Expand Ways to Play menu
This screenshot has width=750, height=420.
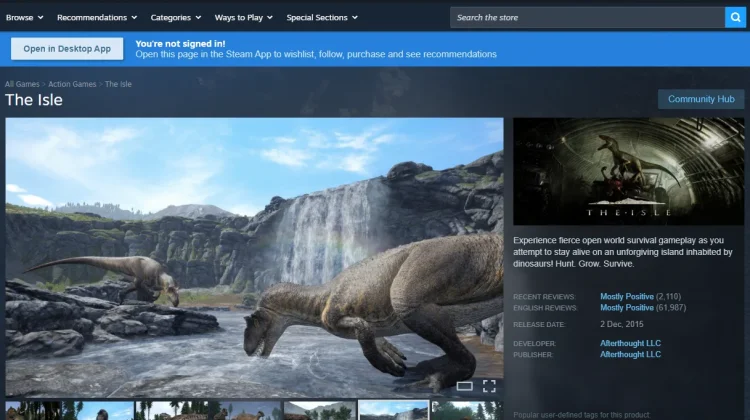243,18
